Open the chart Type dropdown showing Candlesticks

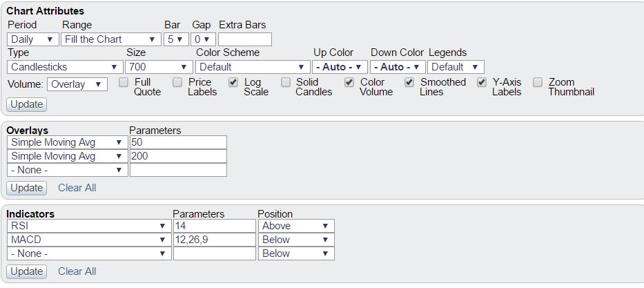coord(65,67)
